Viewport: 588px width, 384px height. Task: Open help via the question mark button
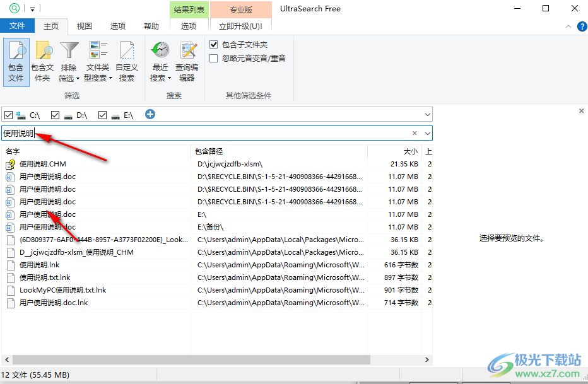pos(581,26)
